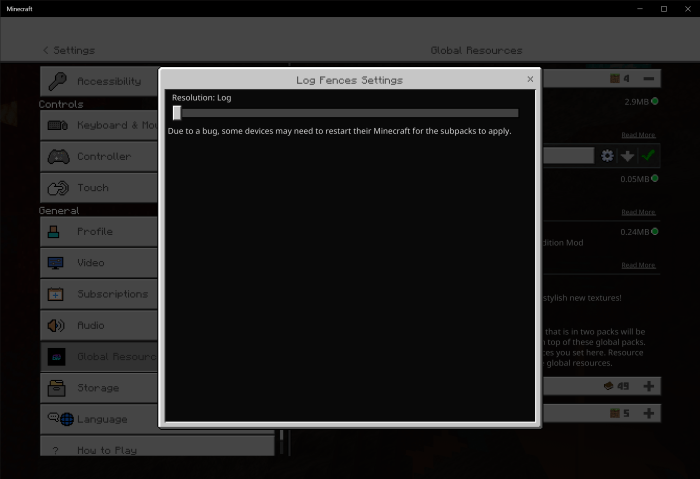Viewport: 700px width, 479px height.
Task: Click the monitor Video icon
Action: tap(55, 263)
